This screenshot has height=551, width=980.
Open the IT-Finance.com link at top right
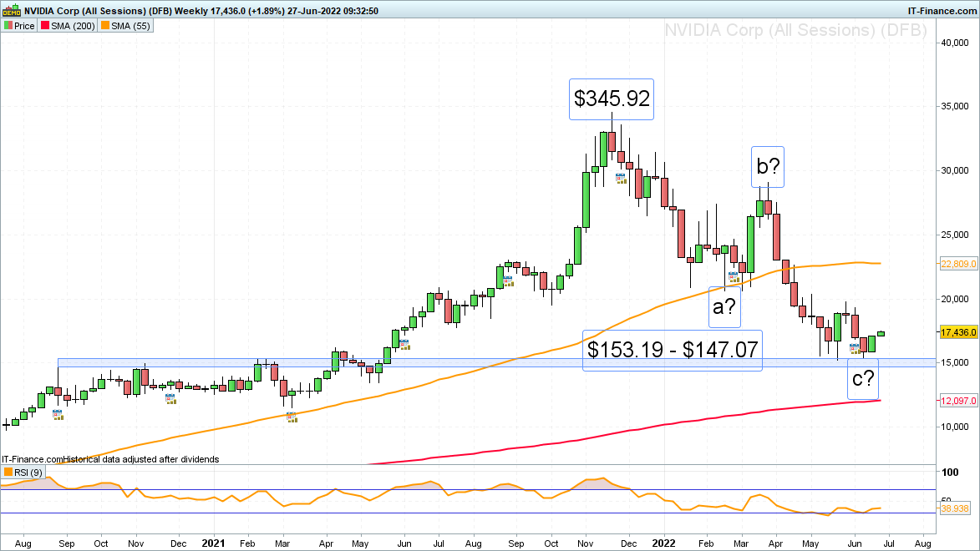coord(942,11)
